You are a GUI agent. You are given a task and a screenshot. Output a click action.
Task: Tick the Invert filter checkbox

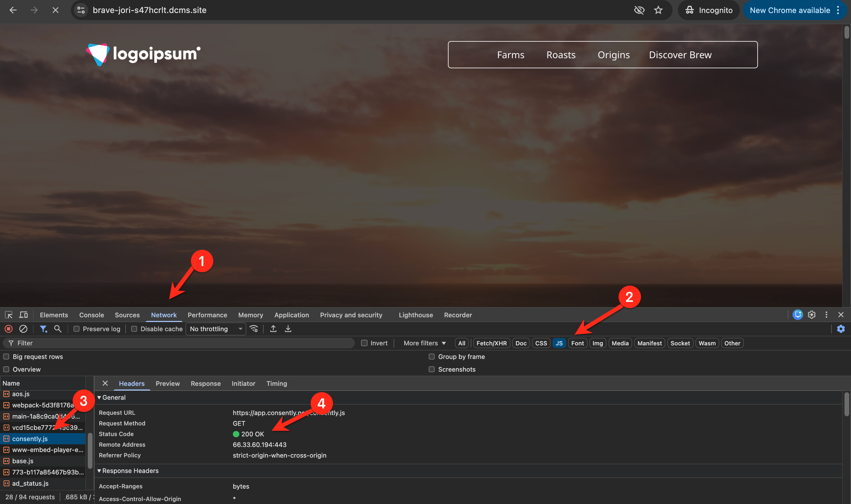click(364, 343)
